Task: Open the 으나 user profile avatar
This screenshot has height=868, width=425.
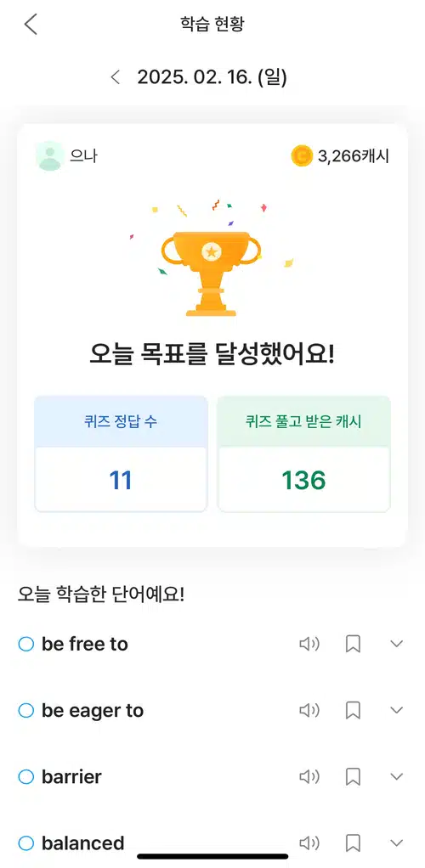Action: pos(50,156)
